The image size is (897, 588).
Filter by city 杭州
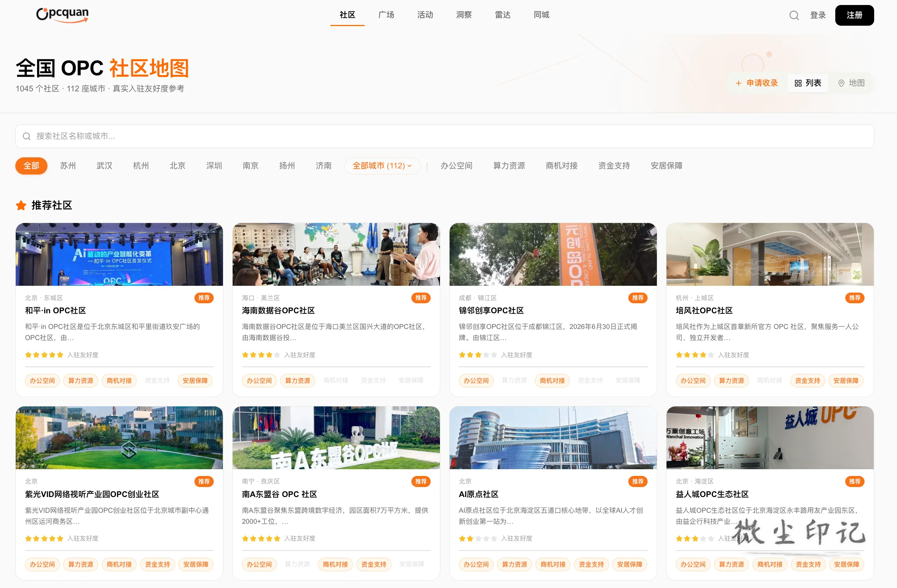click(x=141, y=166)
